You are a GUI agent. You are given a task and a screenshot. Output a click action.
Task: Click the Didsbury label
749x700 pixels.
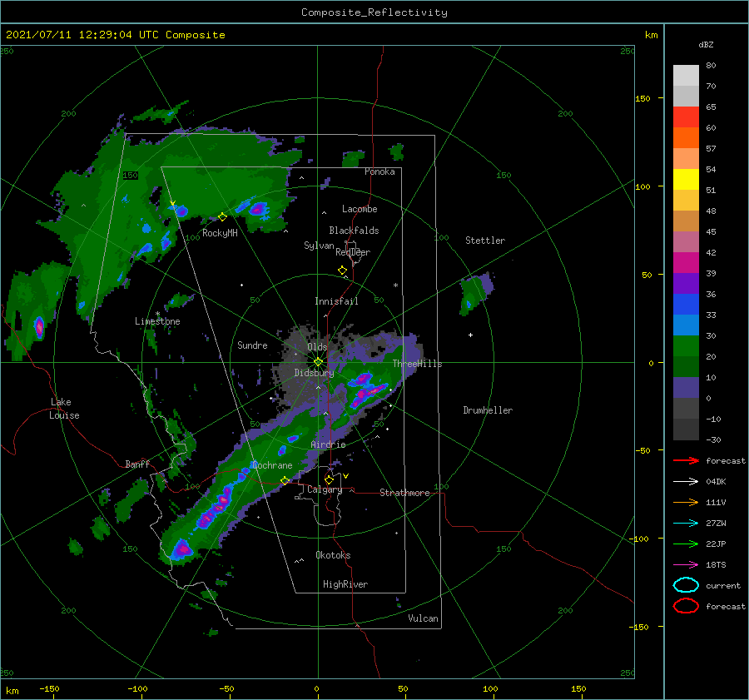(314, 373)
